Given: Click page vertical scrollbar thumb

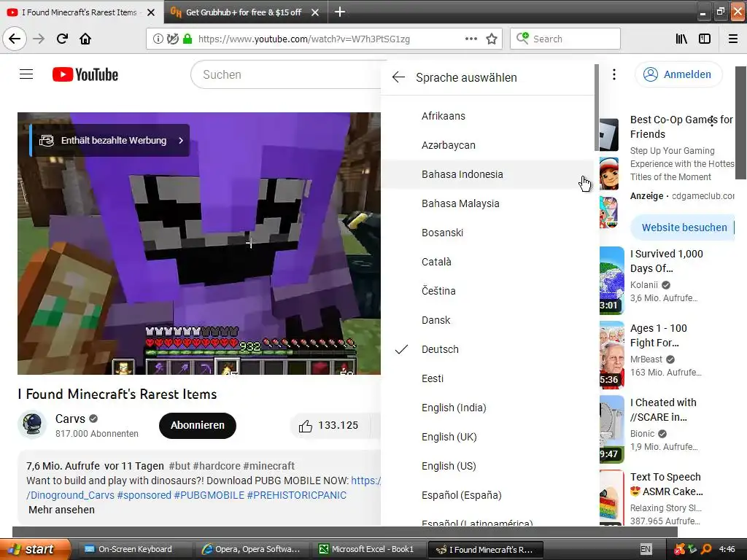Looking at the screenshot, I should [x=740, y=122].
